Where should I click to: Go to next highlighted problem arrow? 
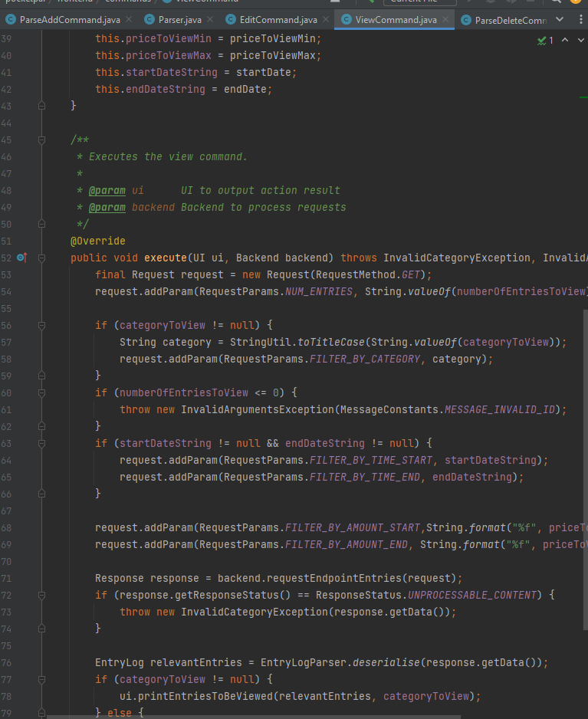point(580,41)
